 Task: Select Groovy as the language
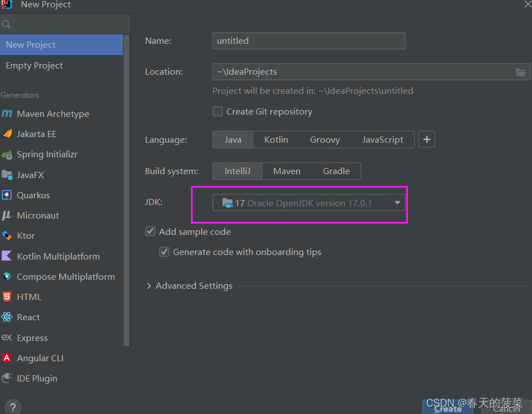tap(325, 139)
